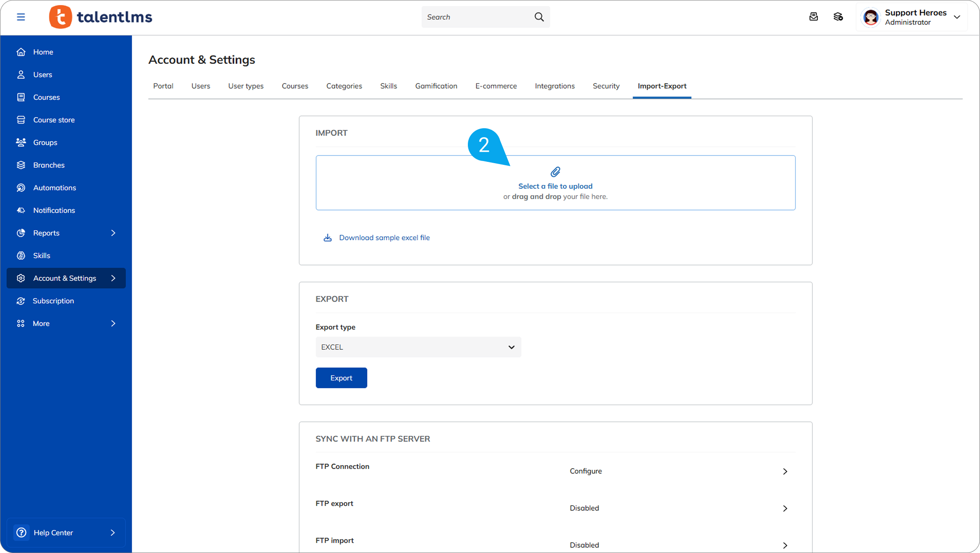Screen dimensions: 980x553
Task: Open Automations from the sidebar icon
Action: tap(21, 187)
